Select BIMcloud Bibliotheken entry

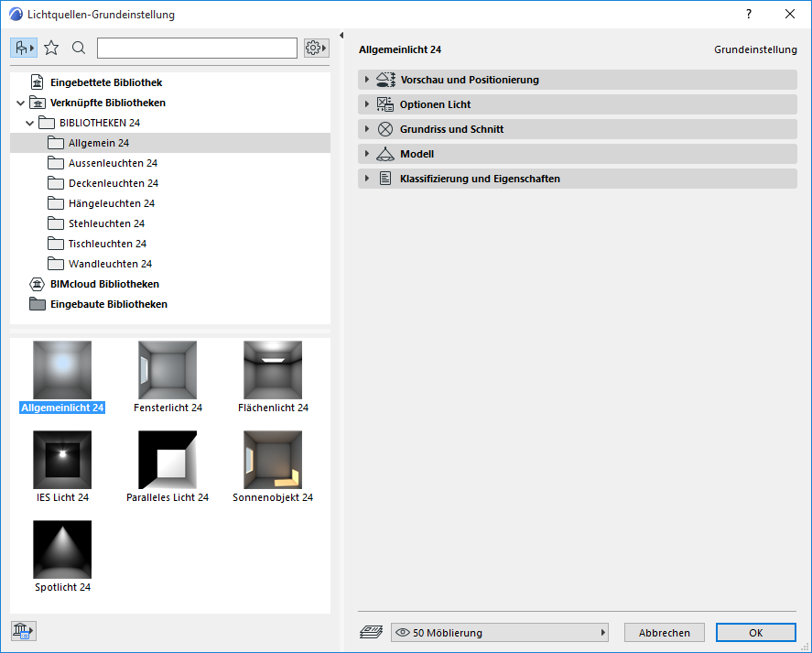point(104,284)
